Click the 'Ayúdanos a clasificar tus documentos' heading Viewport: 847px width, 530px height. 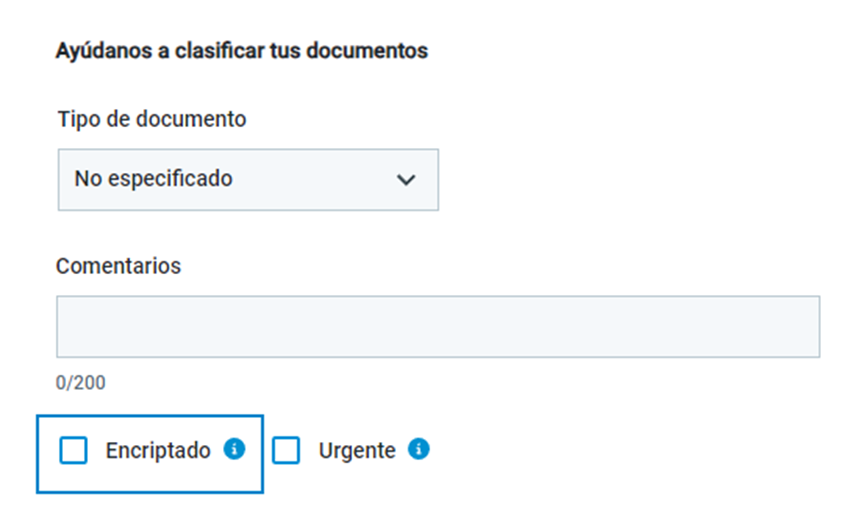coord(242,51)
